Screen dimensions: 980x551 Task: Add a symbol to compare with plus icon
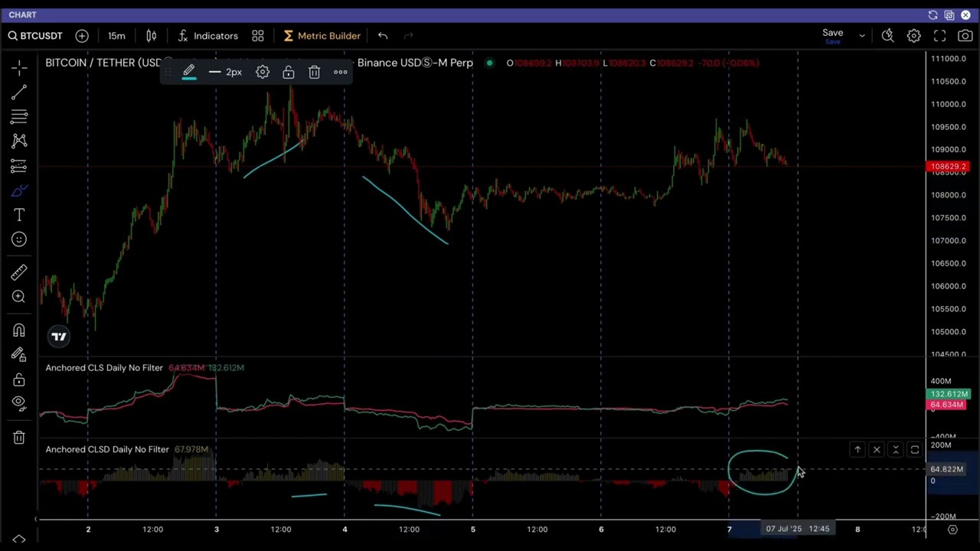pos(82,36)
